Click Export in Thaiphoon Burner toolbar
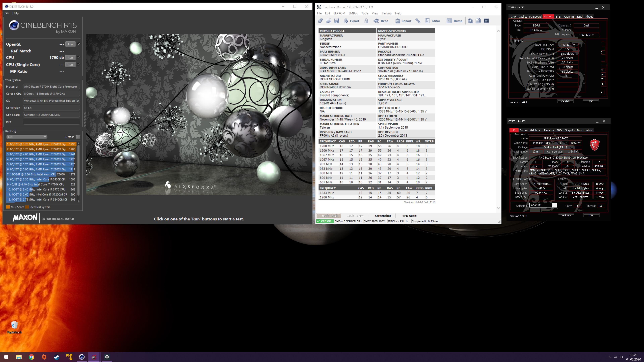644x362 pixels. (352, 21)
